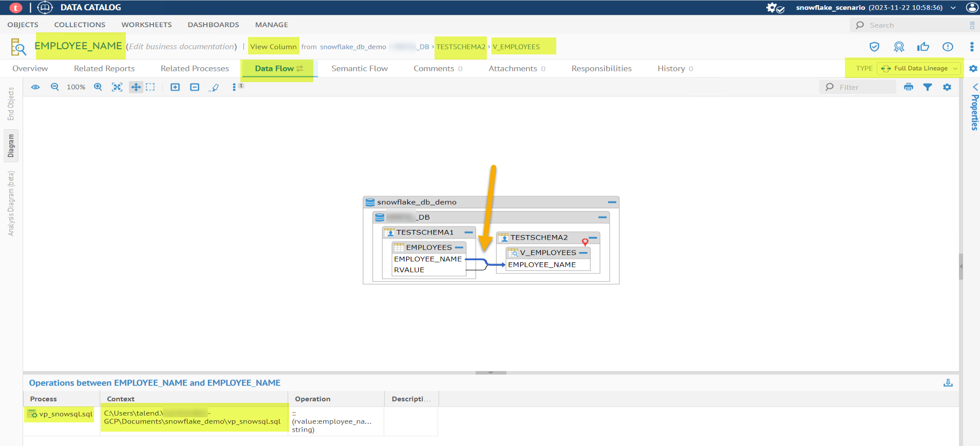Click the thumbs-up endorse icon

[x=923, y=47]
